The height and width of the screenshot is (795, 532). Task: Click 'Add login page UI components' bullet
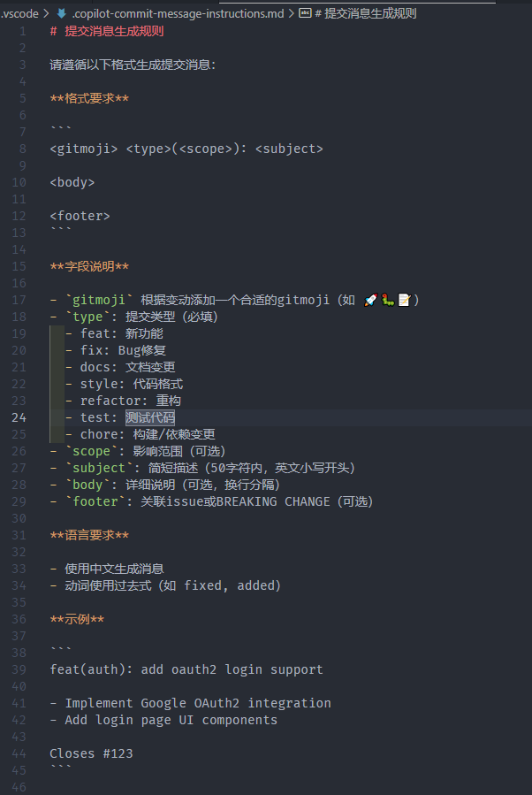(163, 720)
